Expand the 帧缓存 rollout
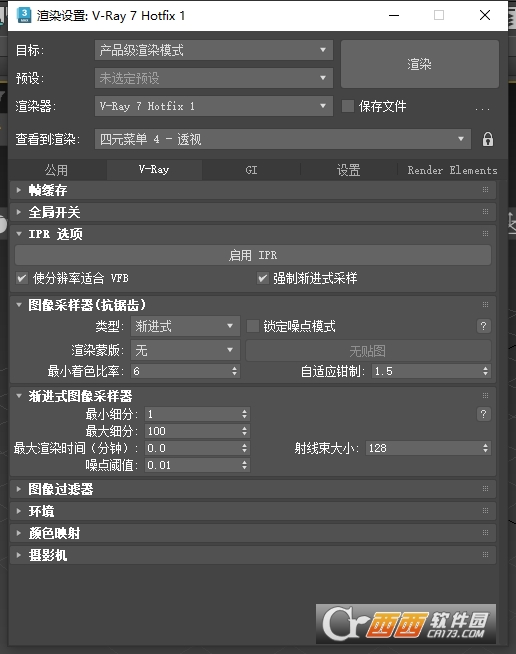The height and width of the screenshot is (654, 516). [19, 190]
